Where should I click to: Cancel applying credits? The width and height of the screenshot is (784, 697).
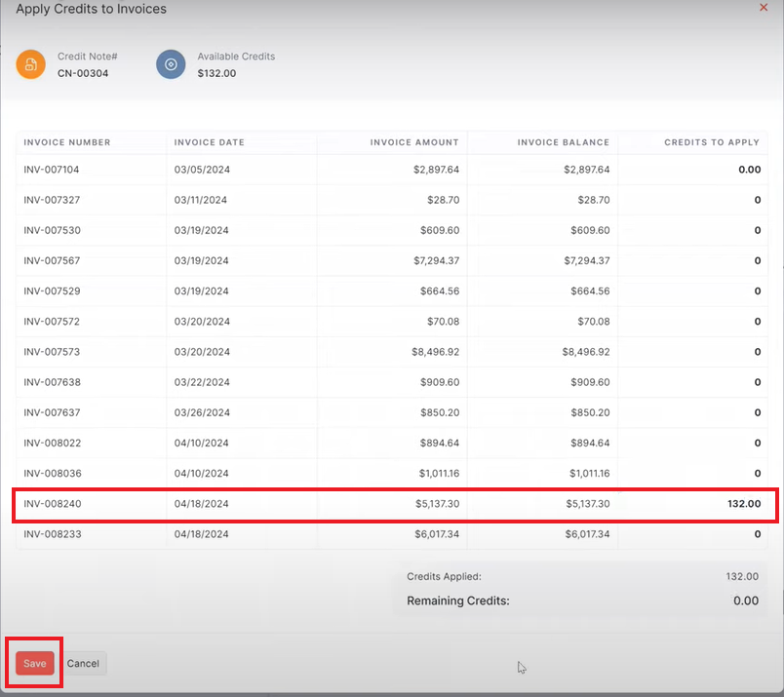pyautogui.click(x=83, y=663)
